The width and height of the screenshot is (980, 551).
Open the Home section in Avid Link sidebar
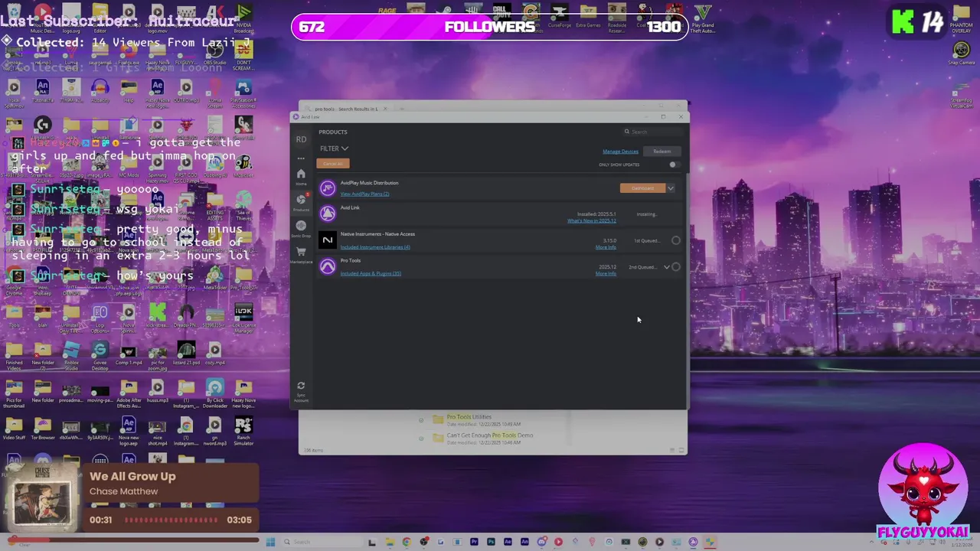click(x=301, y=176)
